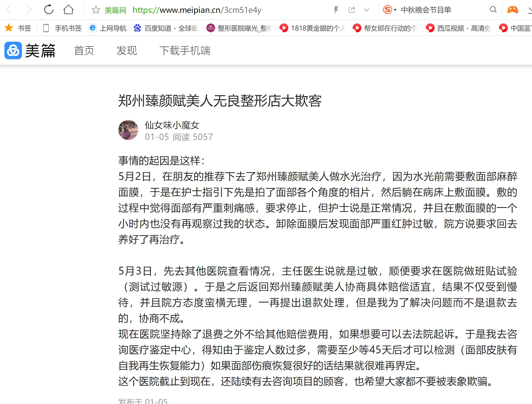This screenshot has width=532, height=404.
Task: Expand the address bar dropdown chevron
Action: click(x=367, y=10)
